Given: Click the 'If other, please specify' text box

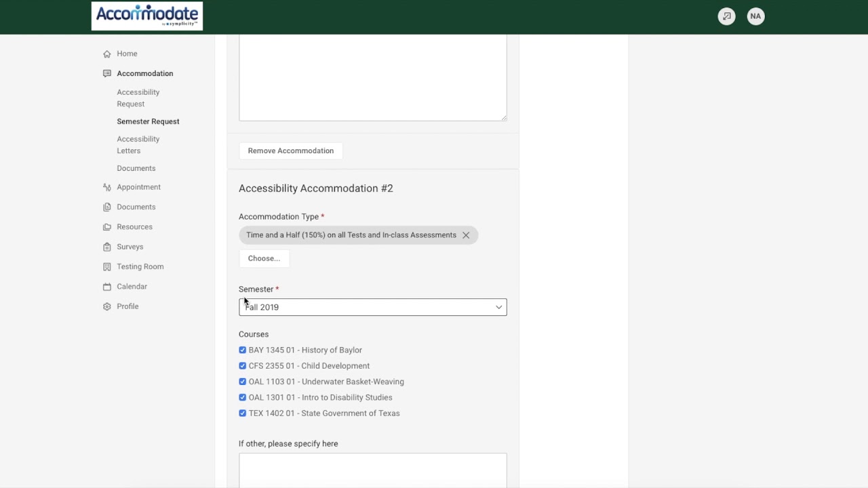Looking at the screenshot, I should (x=372, y=470).
